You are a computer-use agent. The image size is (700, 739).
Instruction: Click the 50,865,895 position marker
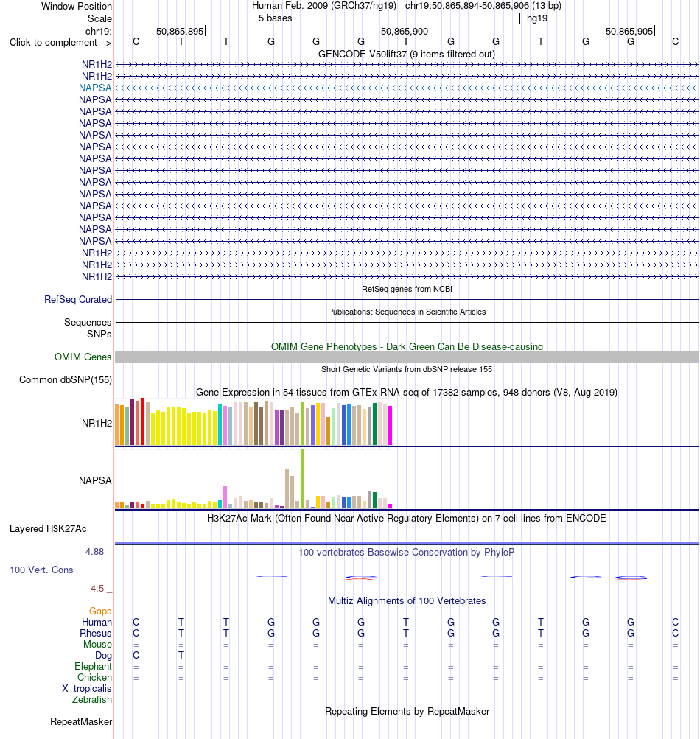[x=180, y=31]
